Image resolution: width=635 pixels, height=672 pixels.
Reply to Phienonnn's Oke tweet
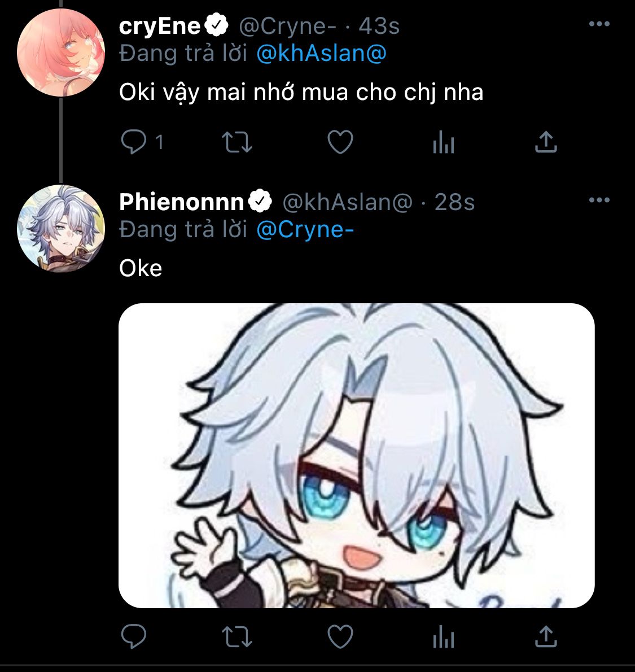[x=134, y=636]
